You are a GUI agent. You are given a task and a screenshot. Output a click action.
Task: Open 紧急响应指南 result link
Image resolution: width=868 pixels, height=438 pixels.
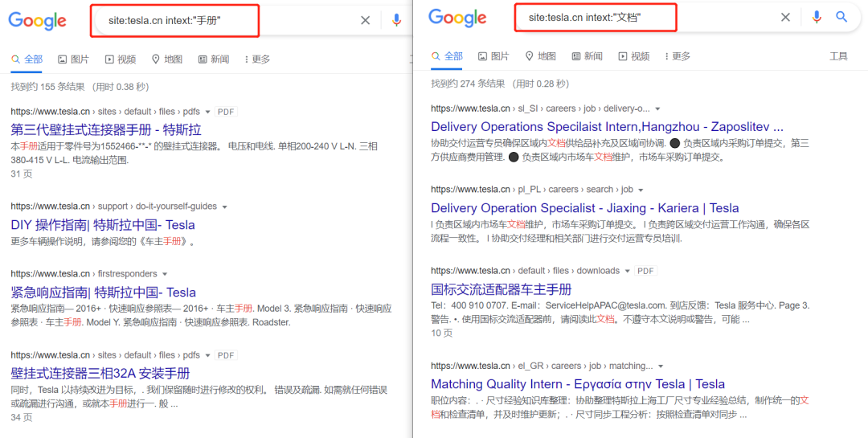pos(103,293)
